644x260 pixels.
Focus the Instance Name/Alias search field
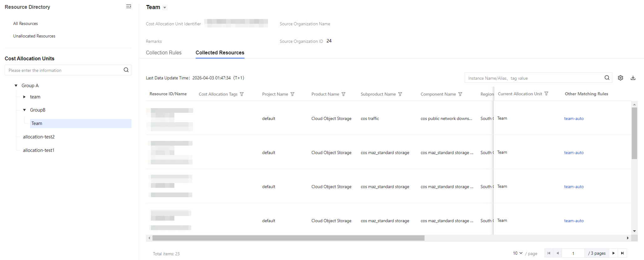click(534, 78)
